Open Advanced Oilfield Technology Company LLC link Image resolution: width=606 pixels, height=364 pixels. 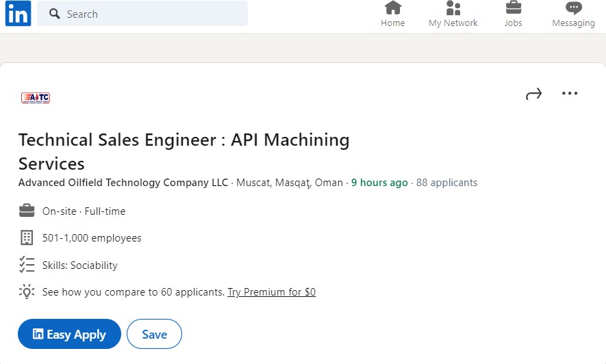123,182
